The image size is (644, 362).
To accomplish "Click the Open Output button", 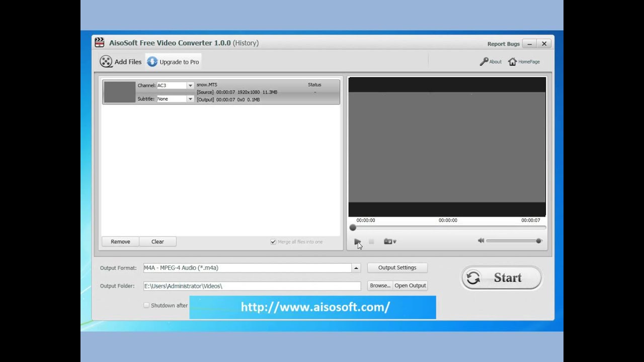I will [x=410, y=286].
